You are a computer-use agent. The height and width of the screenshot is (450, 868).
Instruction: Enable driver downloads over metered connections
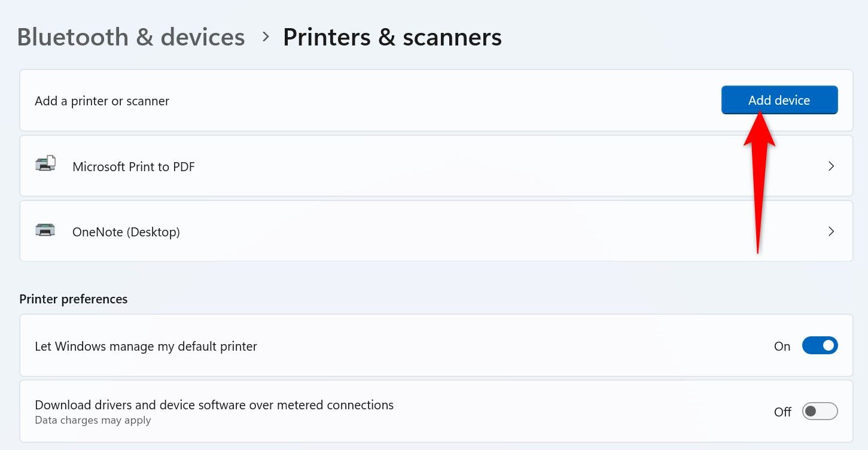point(820,412)
